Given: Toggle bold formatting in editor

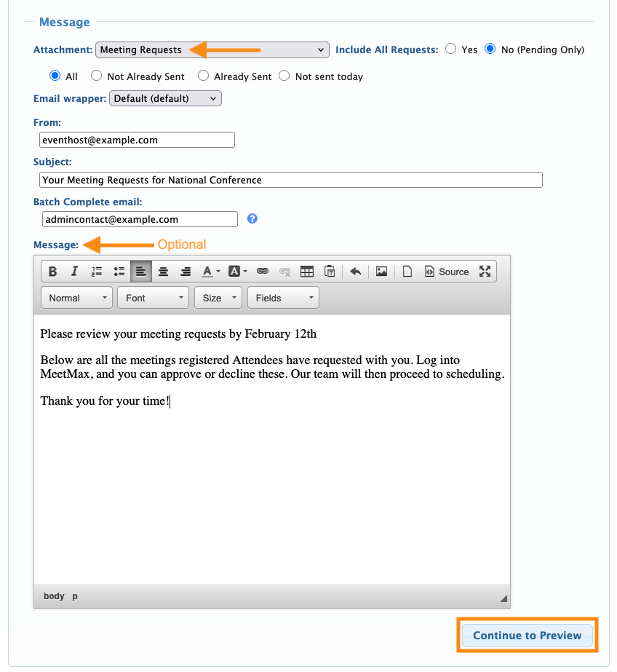Looking at the screenshot, I should [x=52, y=272].
